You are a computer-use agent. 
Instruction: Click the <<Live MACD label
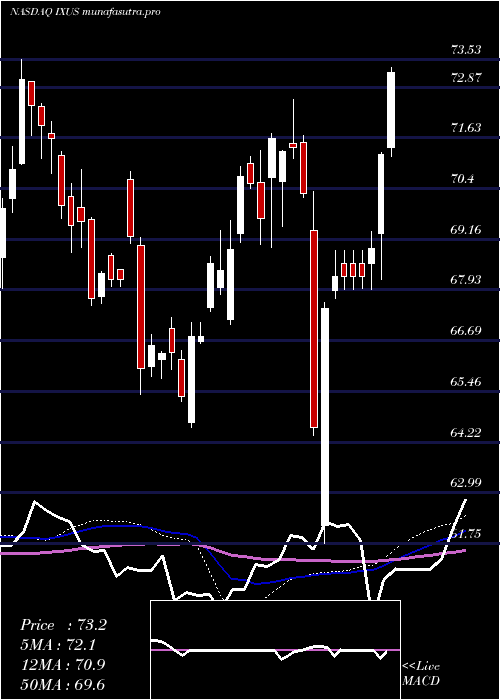pos(421,673)
